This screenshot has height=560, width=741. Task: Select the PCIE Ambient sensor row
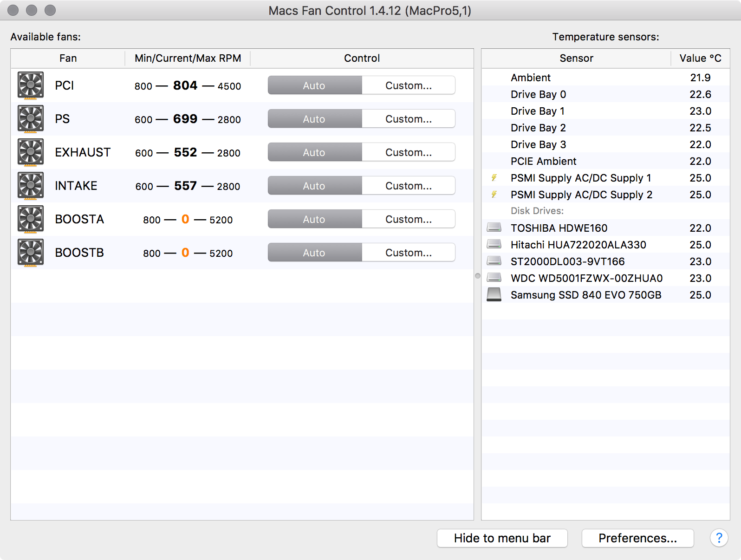point(606,161)
